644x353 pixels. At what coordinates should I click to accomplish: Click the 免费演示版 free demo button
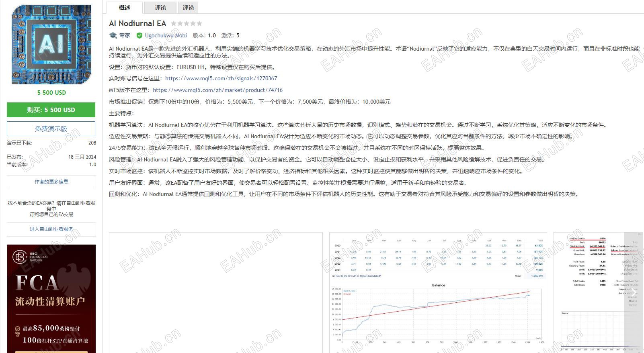click(51, 129)
